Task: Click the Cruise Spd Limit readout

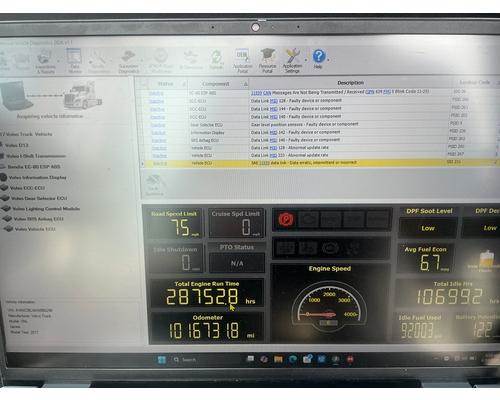Action: (x=236, y=223)
